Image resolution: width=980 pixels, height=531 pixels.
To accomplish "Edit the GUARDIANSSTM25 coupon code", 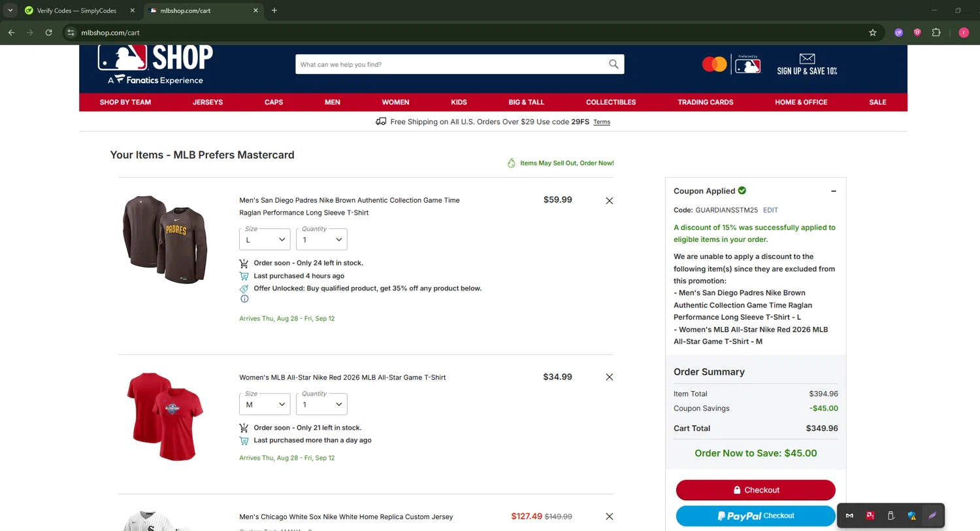I will [770, 210].
